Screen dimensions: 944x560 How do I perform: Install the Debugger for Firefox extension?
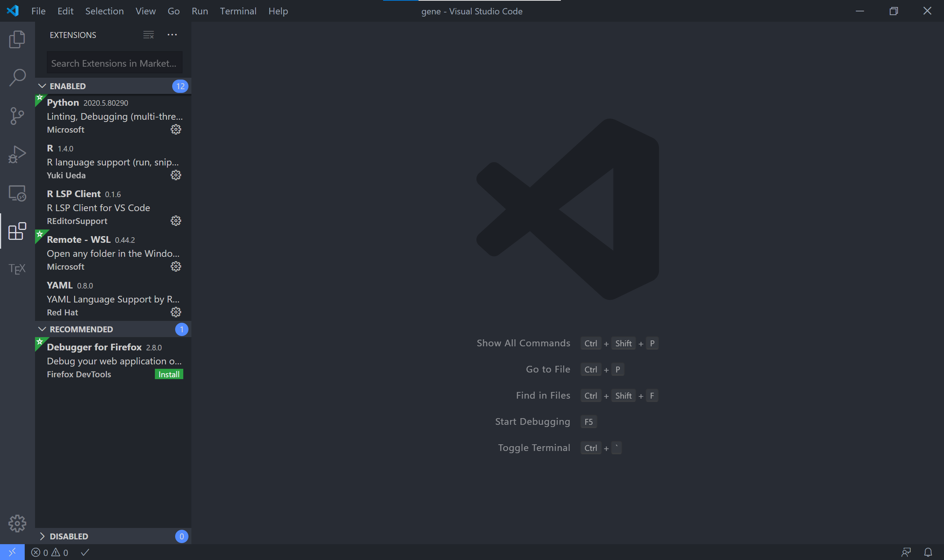[x=169, y=374]
